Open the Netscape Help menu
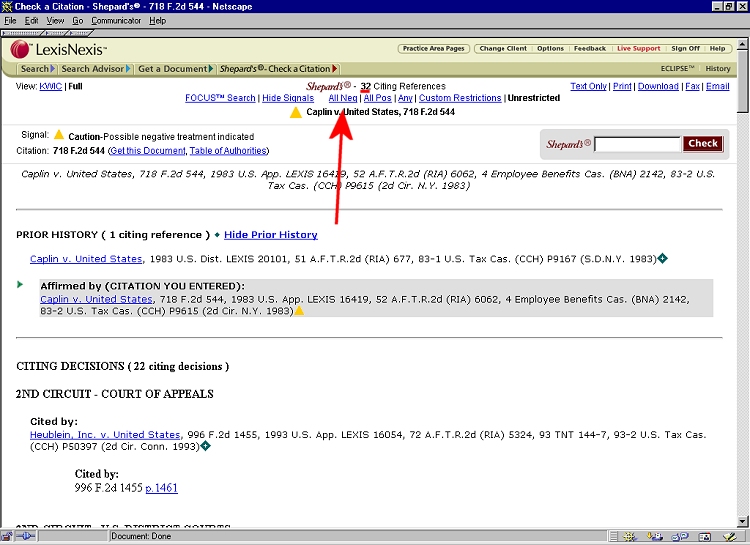750x545 pixels. click(157, 21)
